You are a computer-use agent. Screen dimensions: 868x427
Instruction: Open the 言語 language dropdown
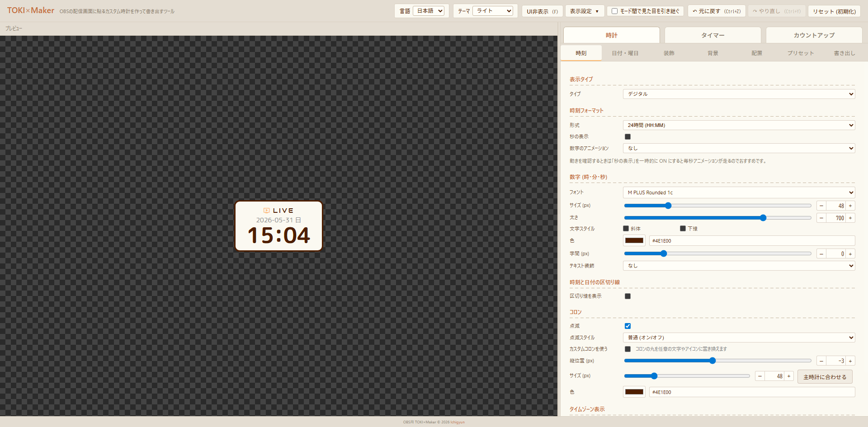pyautogui.click(x=429, y=11)
